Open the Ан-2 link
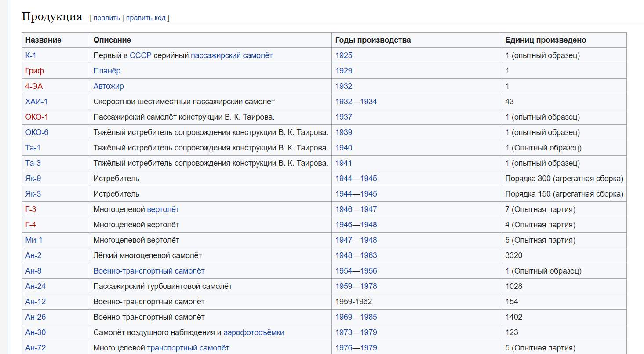This screenshot has width=644, height=354. point(33,255)
